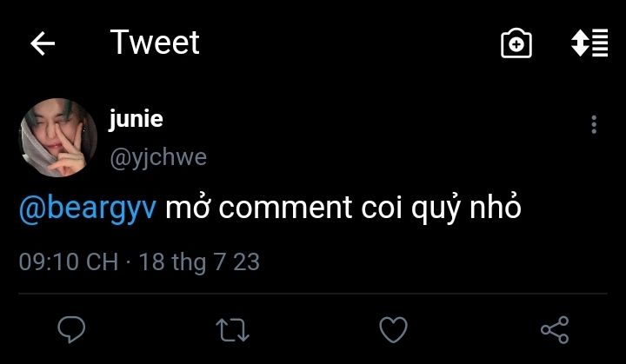Screen dimensions: 626x364
Task: Click the date 18 thg 7 23
Action: [199, 262]
